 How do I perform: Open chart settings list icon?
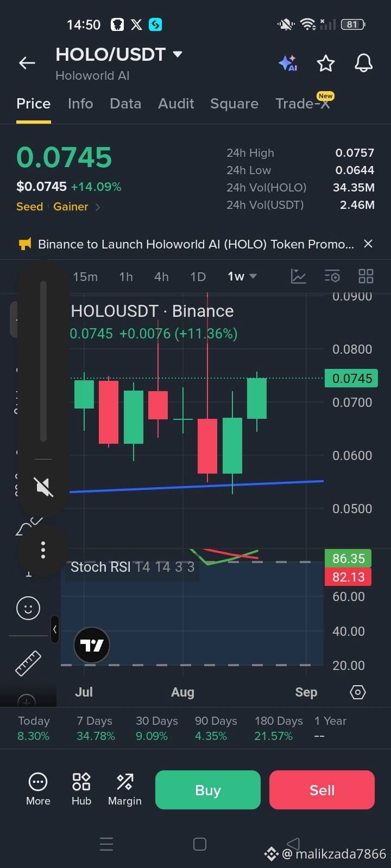[x=332, y=276]
